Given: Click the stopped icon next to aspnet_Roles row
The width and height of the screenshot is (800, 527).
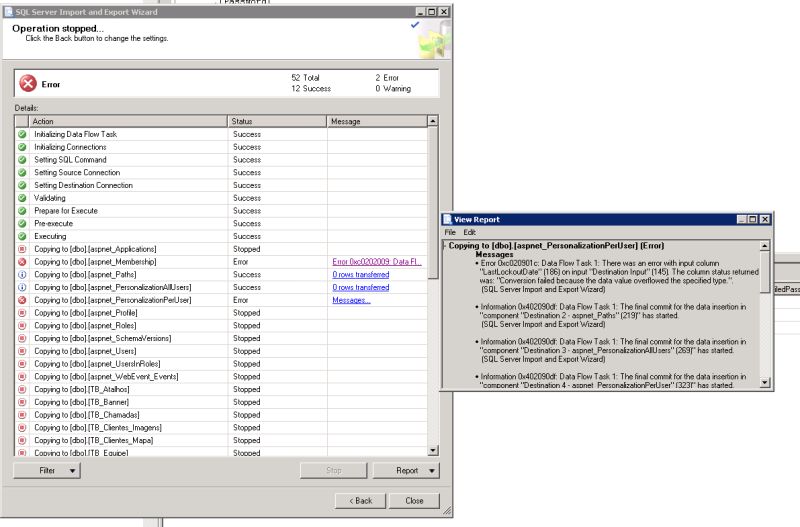Looking at the screenshot, I should [x=22, y=325].
